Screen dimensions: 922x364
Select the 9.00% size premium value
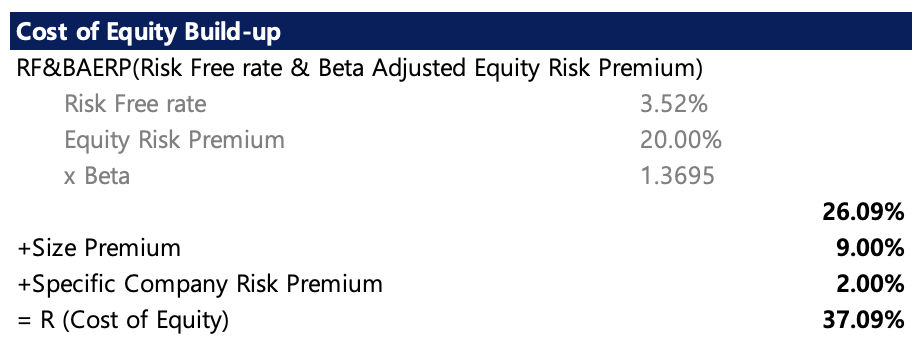coord(870,248)
